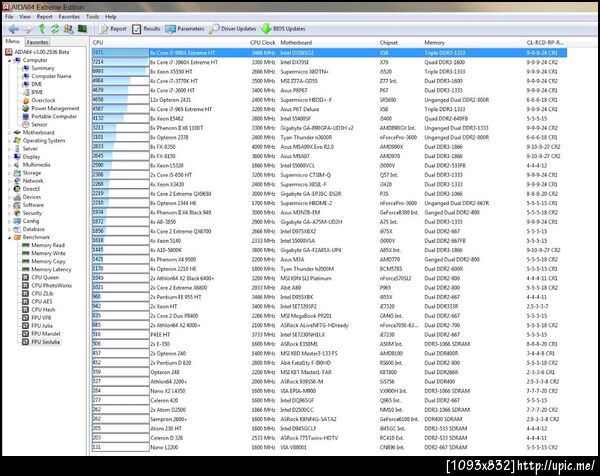Open the Tools menu
The width and height of the screenshot is (600, 476).
point(93,16)
